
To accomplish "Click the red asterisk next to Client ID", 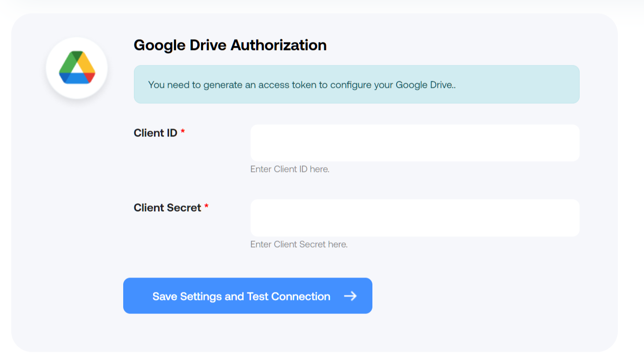I will [182, 132].
